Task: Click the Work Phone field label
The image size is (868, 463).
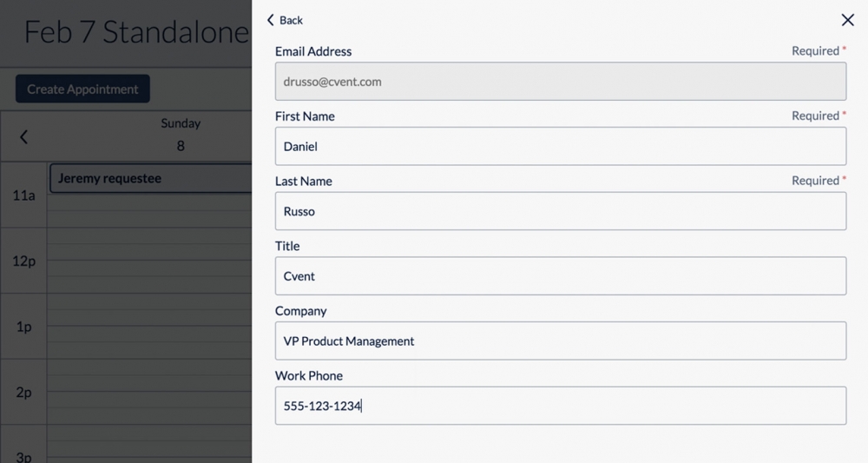Action: [x=309, y=376]
